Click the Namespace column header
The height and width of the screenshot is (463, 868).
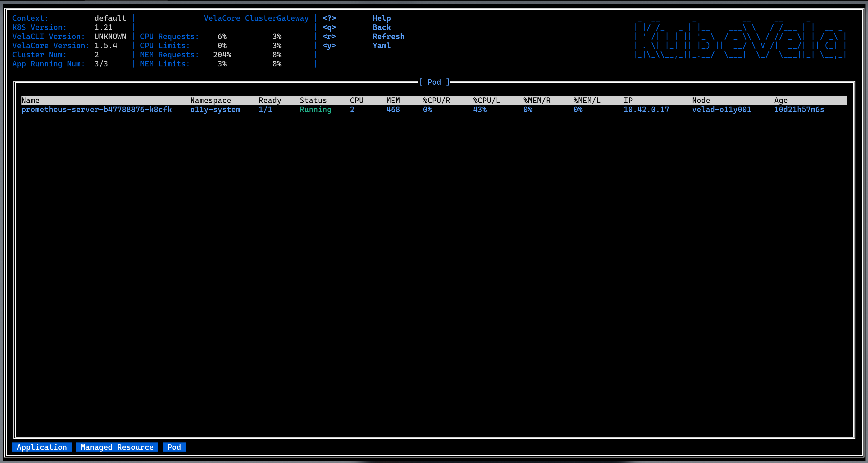point(211,100)
